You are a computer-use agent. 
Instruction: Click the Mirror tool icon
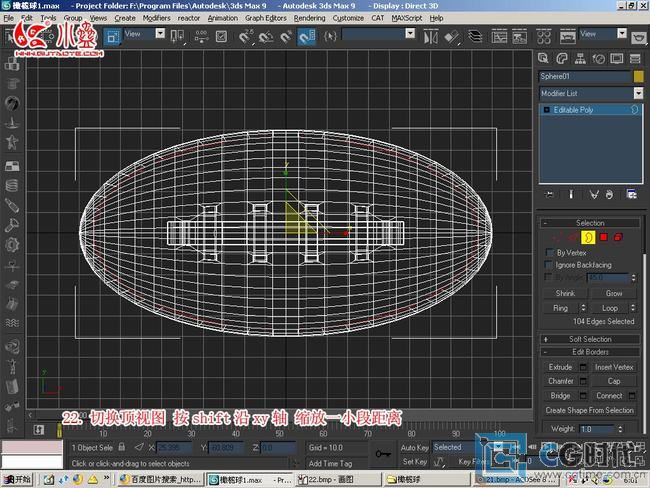(431, 37)
